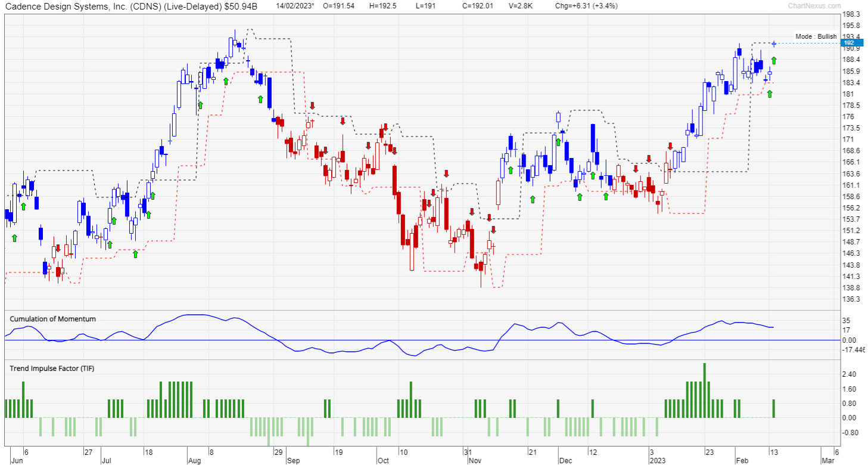Click the -0.80 TIF axis value
Screen dimensions: 868x465
[850, 433]
